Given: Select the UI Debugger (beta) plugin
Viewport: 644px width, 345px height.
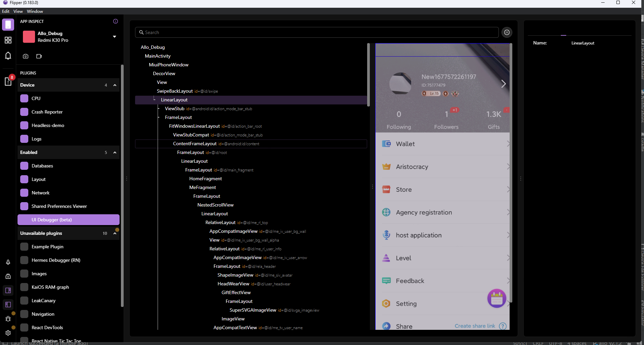Looking at the screenshot, I should pyautogui.click(x=68, y=220).
